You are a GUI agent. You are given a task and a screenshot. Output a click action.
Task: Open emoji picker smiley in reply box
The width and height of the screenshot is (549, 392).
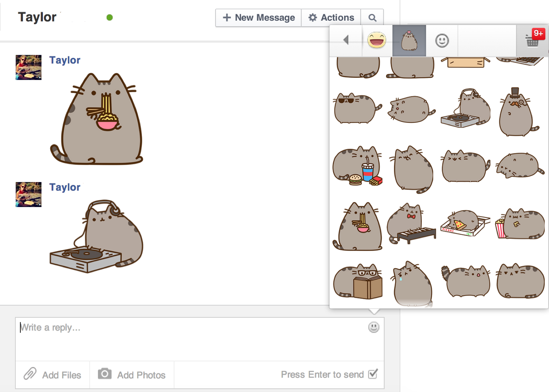373,327
